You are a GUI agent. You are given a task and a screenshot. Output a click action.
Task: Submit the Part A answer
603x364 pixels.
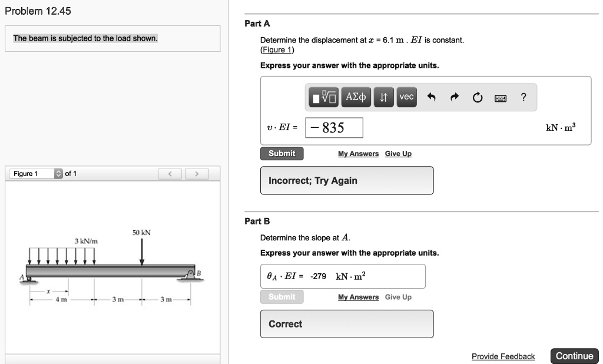tap(281, 153)
